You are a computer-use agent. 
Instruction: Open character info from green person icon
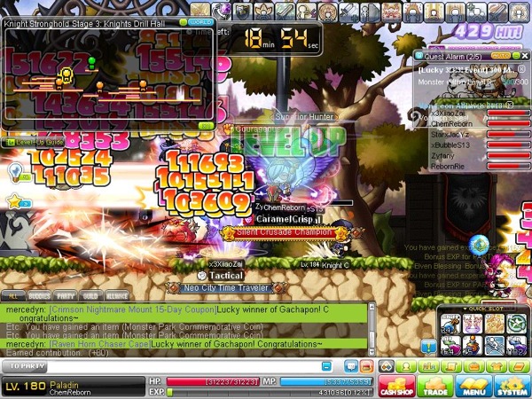tap(406, 366)
